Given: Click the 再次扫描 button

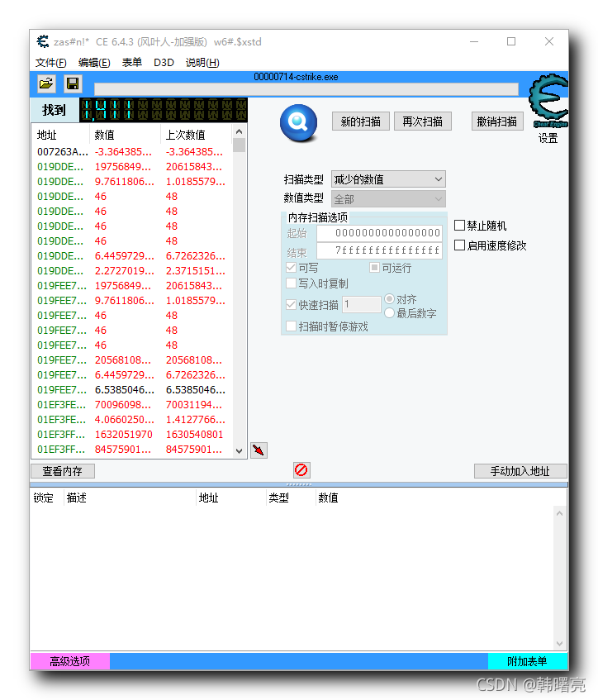Looking at the screenshot, I should pos(423,121).
